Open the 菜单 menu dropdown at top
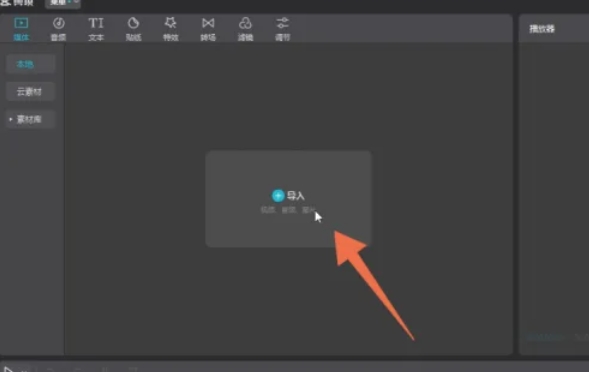The image size is (589, 372). (62, 3)
